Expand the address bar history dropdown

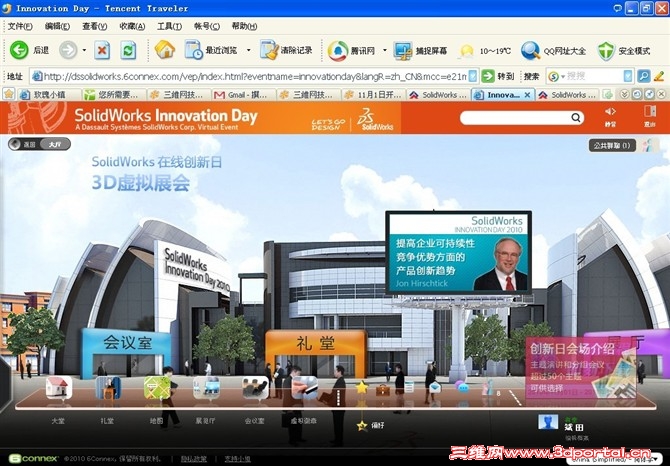[x=473, y=76]
